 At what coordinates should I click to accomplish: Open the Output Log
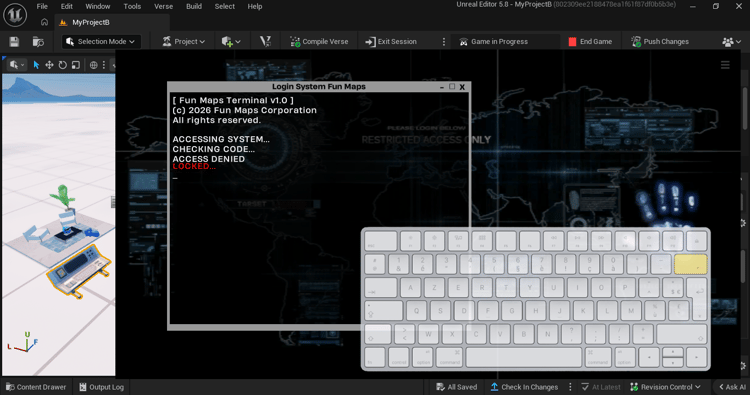[x=101, y=387]
